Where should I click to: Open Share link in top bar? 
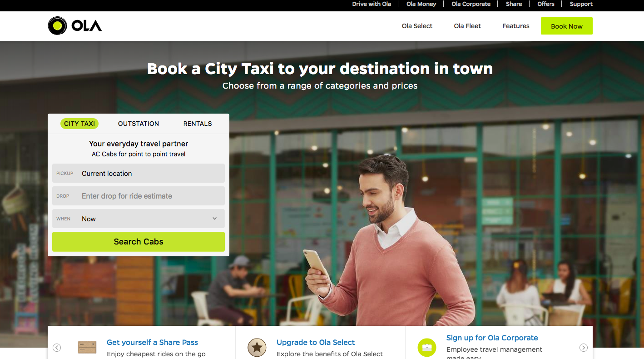[514, 4]
